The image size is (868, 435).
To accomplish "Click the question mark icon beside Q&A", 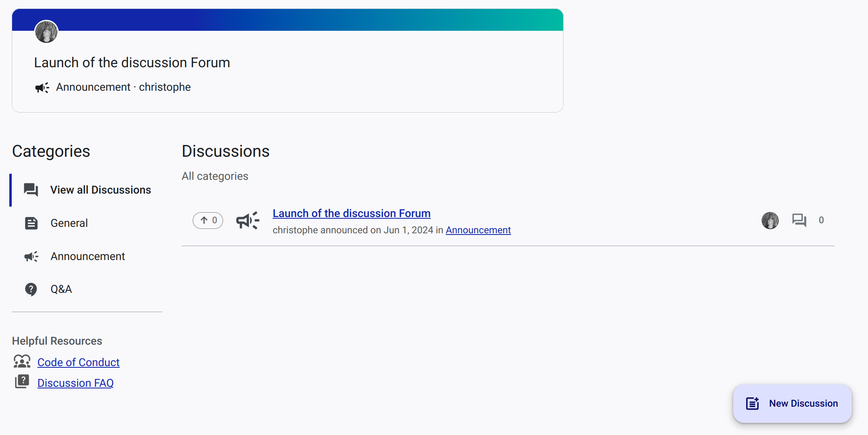I will click(x=31, y=289).
